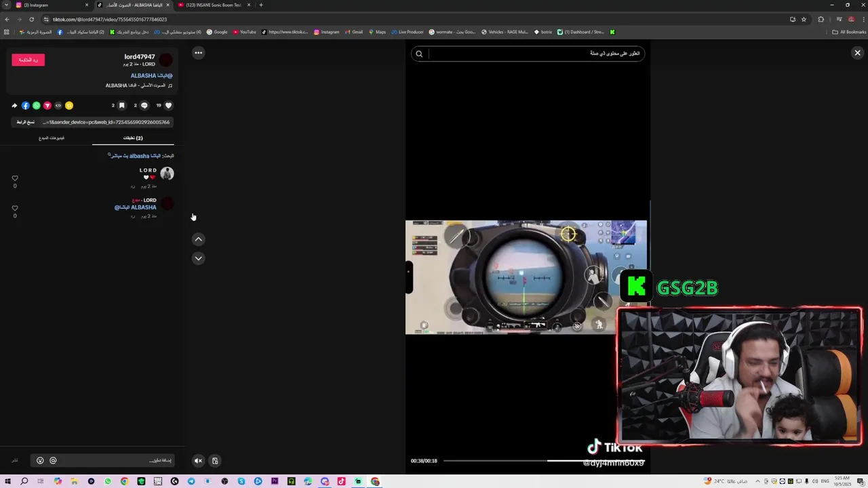
Task: Go to next video with down chevron
Action: (198, 258)
